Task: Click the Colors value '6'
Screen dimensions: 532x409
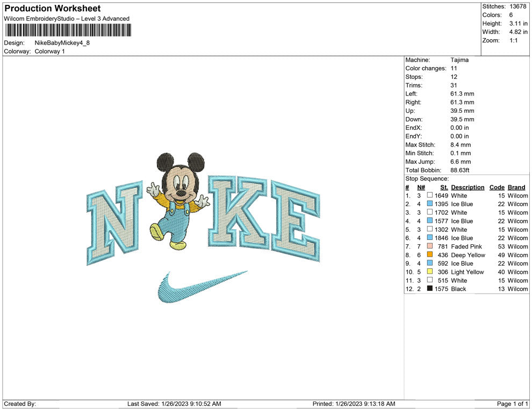Action: coord(511,15)
